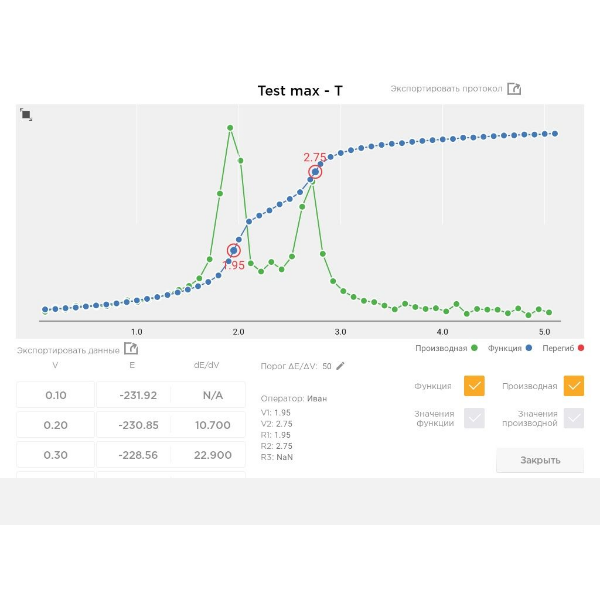Toggle fullscreen chart icon in corner
This screenshot has height=600, width=600.
pos(26,115)
